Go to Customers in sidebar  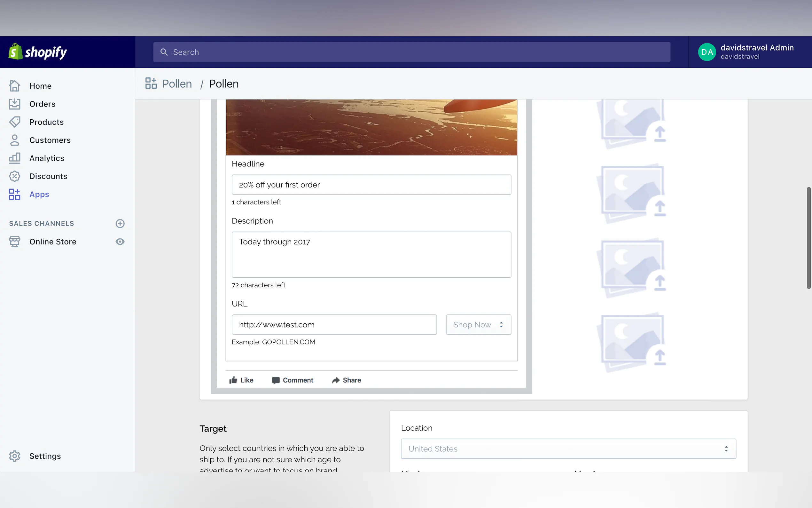[50, 140]
